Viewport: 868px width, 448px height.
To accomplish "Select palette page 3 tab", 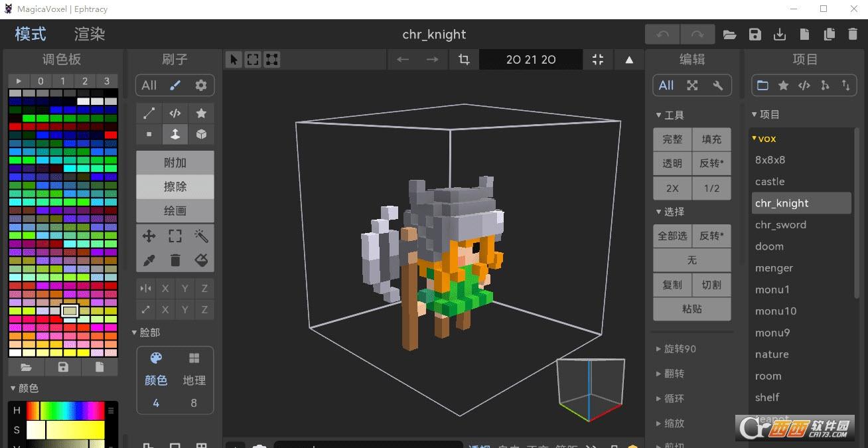I will click(107, 81).
